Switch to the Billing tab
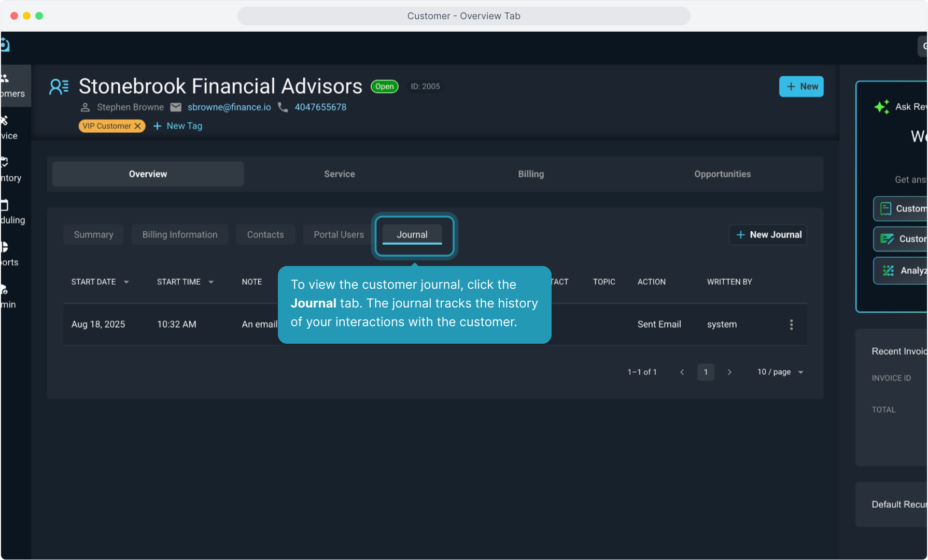Viewport: 928px width, 560px height. click(531, 174)
